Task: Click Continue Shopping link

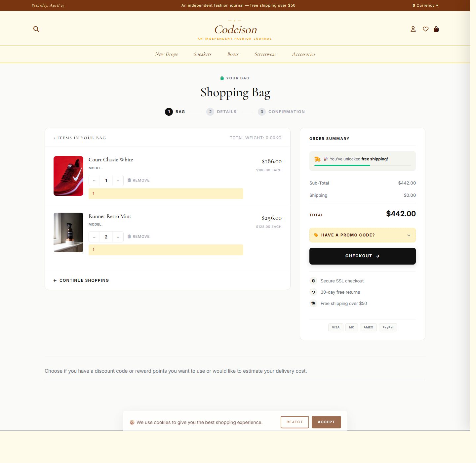Action: point(81,280)
